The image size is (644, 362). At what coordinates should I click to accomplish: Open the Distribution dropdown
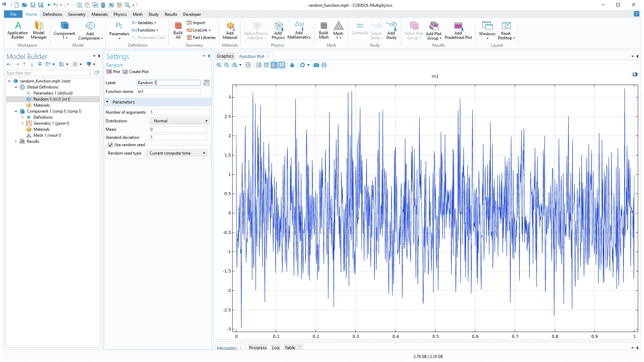point(180,121)
